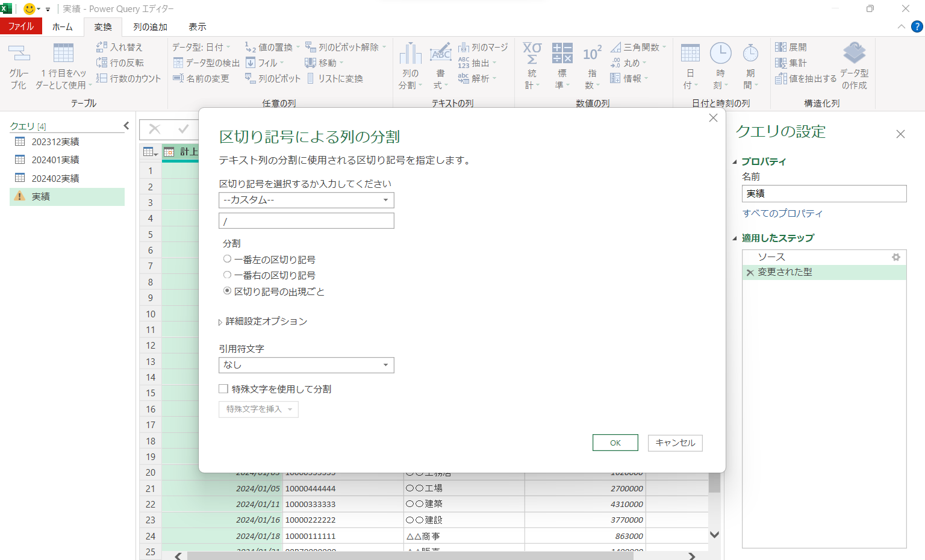Click the 日付 (Date) calendar icon
925x560 pixels.
pyautogui.click(x=690, y=53)
